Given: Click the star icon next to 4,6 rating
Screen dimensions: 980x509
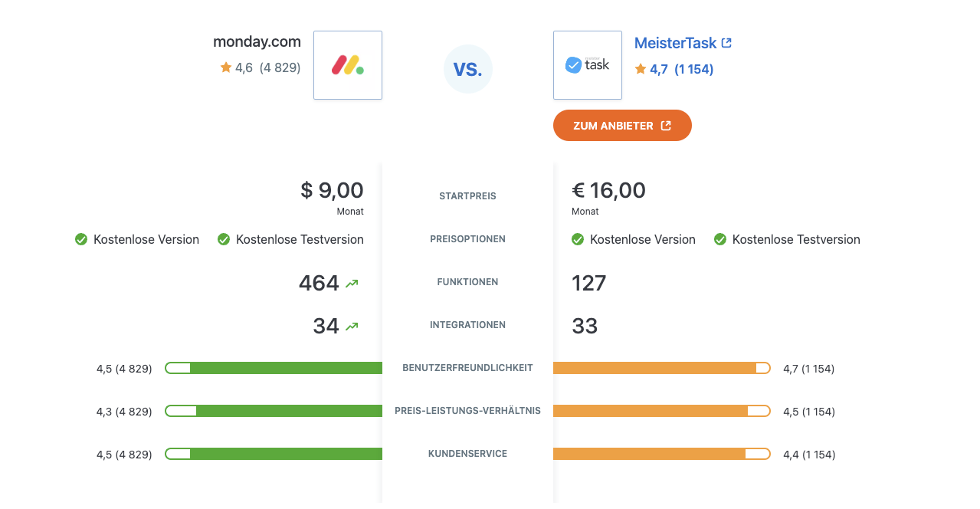Looking at the screenshot, I should pos(226,67).
